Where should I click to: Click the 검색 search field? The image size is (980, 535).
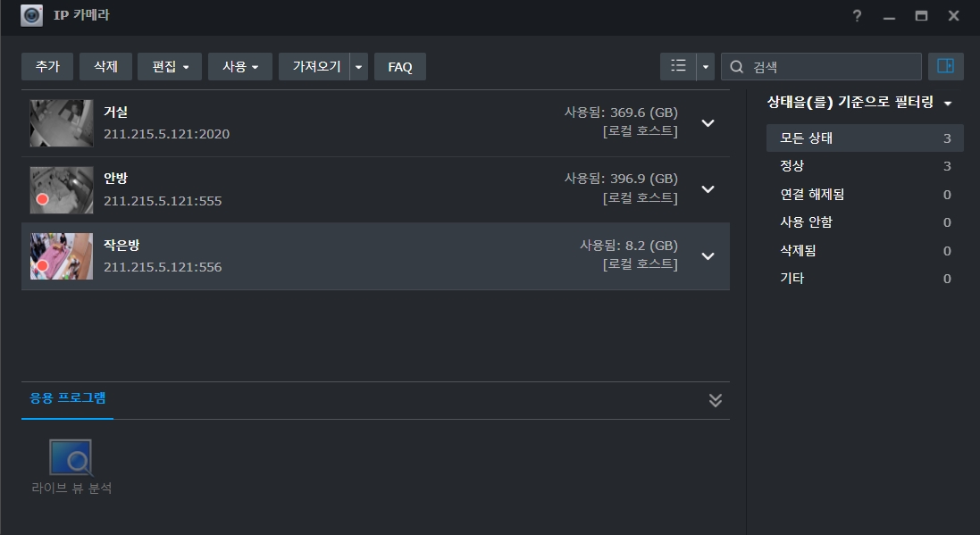coord(831,67)
